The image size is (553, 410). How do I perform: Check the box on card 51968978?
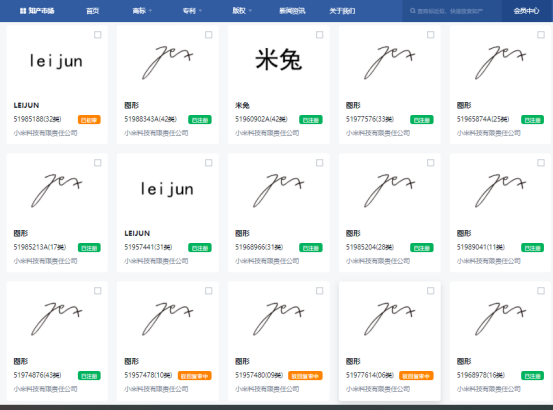pos(541,290)
